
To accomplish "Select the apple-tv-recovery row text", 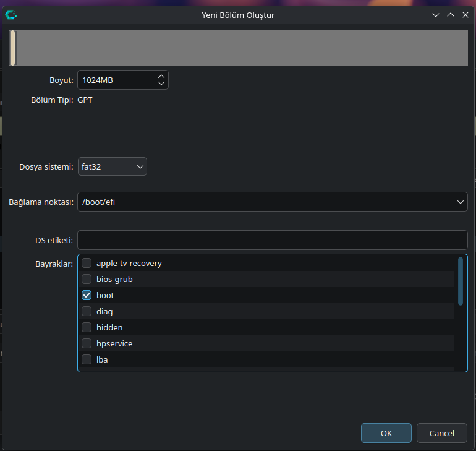I will tap(129, 263).
